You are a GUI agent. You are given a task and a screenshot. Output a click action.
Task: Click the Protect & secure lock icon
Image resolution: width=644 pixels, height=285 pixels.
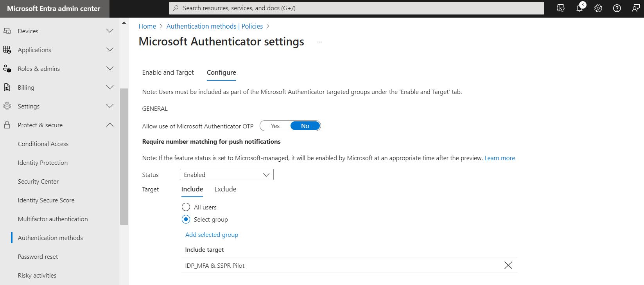tap(7, 125)
